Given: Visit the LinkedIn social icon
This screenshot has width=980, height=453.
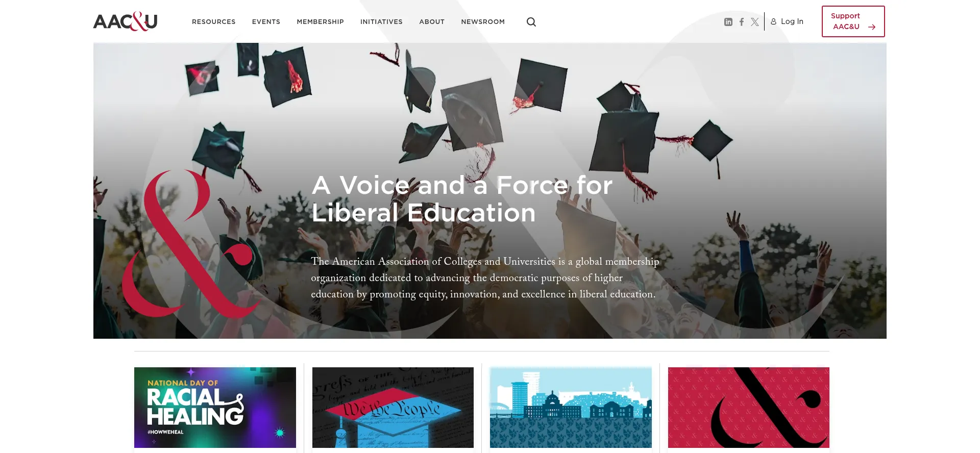Looking at the screenshot, I should 728,22.
